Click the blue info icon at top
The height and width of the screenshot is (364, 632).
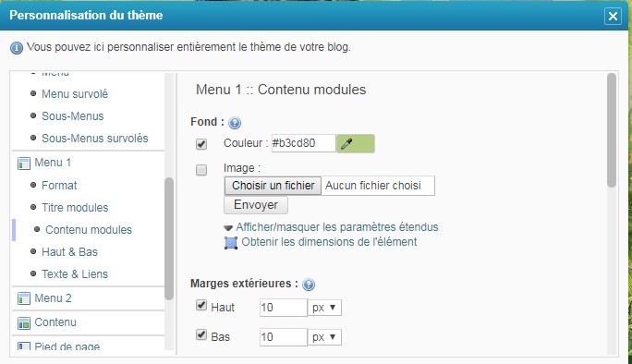click(17, 48)
